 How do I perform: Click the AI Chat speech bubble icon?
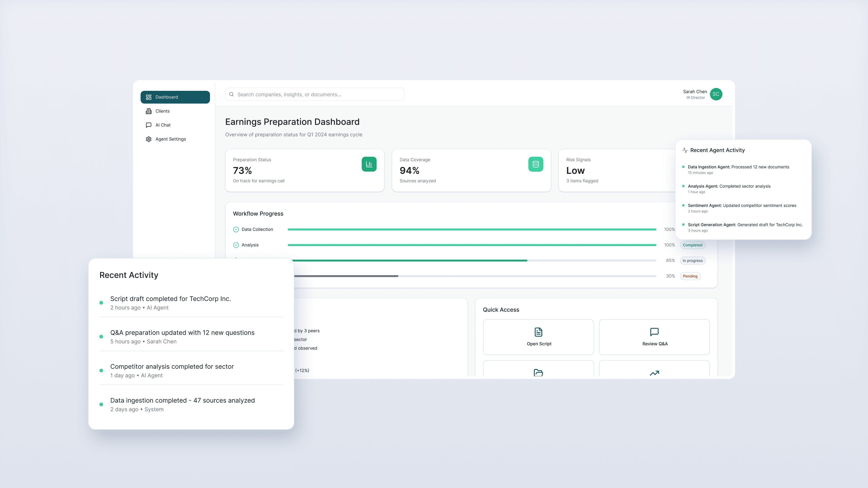click(x=149, y=125)
